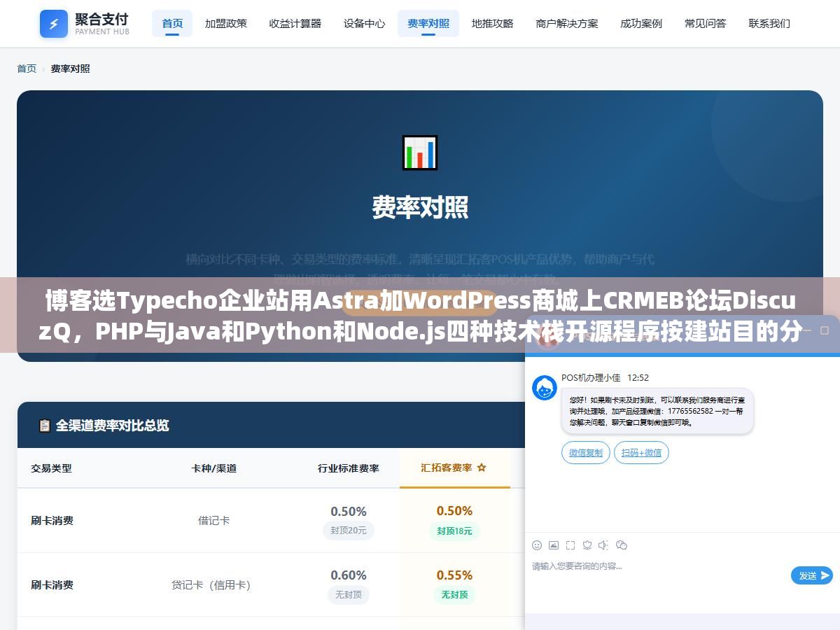
Task: Click the 聚合支付 lightning logo icon
Action: coord(54,24)
